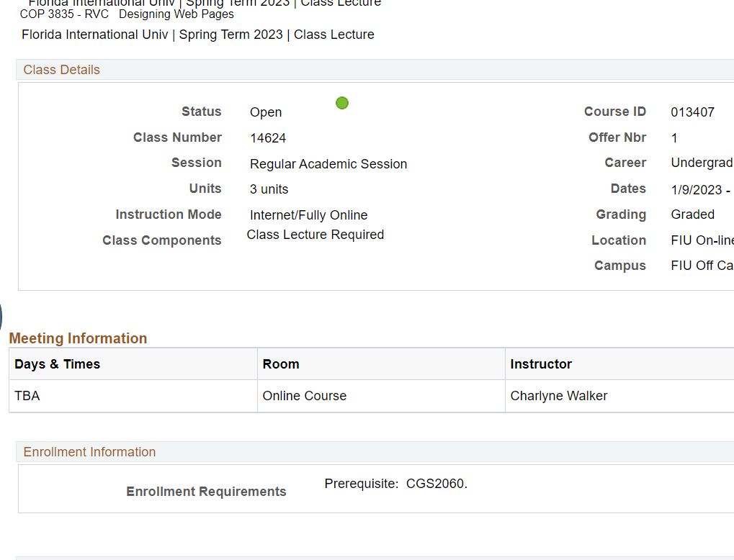Click the Regular Academic Session value
This screenshot has width=734, height=560.
point(328,164)
